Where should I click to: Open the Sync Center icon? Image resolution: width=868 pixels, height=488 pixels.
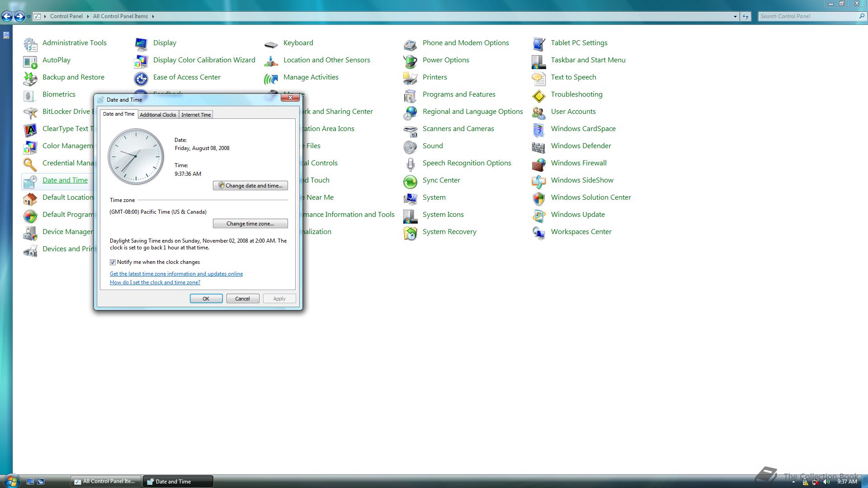(410, 181)
